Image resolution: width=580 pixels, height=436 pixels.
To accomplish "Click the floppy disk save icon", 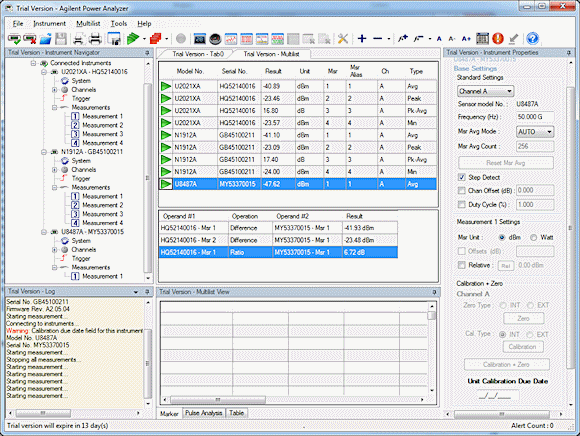I will point(61,38).
